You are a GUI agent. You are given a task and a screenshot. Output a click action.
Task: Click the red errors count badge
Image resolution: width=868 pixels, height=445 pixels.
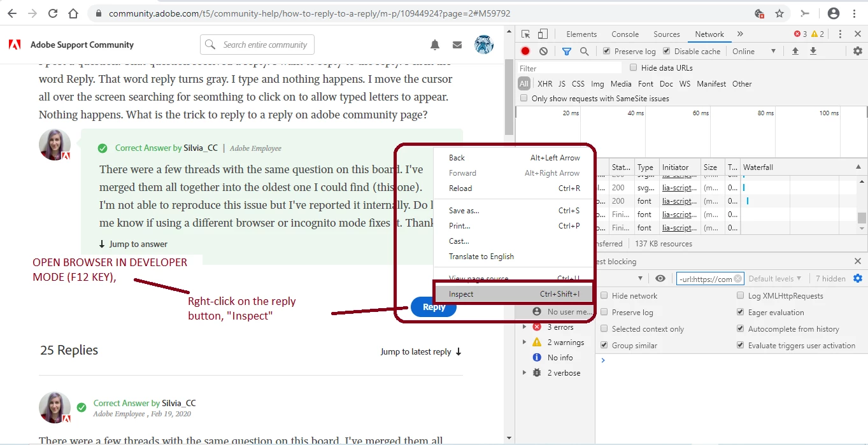click(x=800, y=34)
